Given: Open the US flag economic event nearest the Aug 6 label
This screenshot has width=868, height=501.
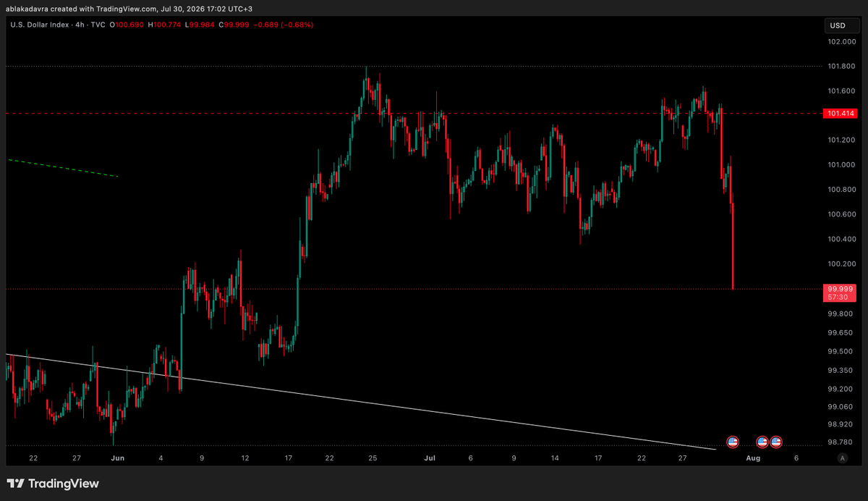Looking at the screenshot, I should tap(776, 441).
